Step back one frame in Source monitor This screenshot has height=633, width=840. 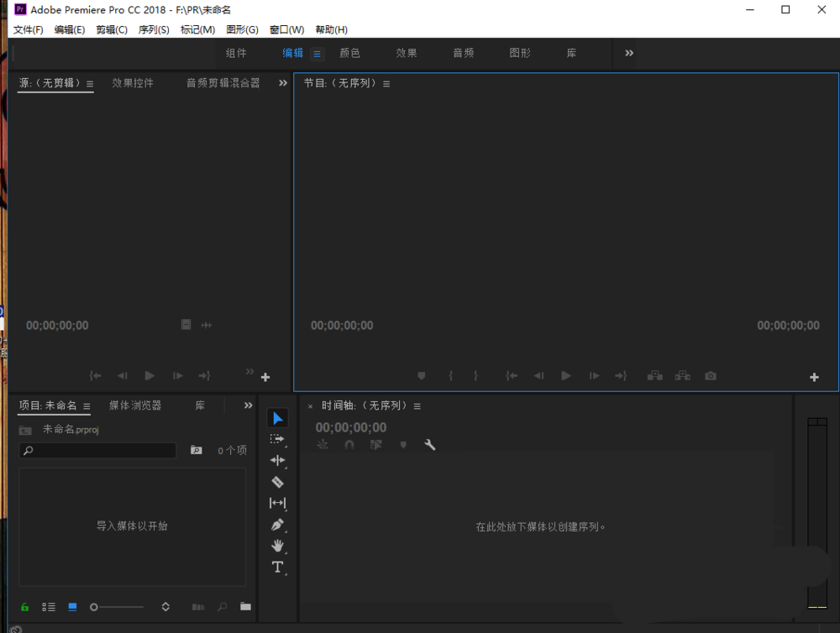[x=123, y=376]
